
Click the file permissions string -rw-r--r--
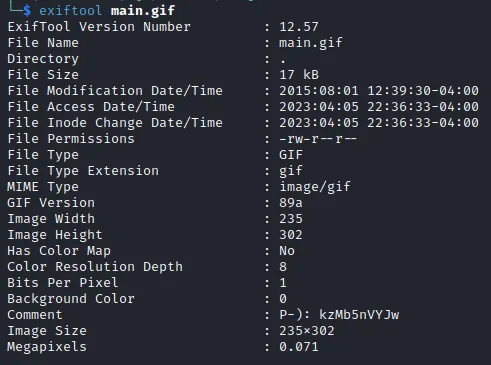coord(318,139)
